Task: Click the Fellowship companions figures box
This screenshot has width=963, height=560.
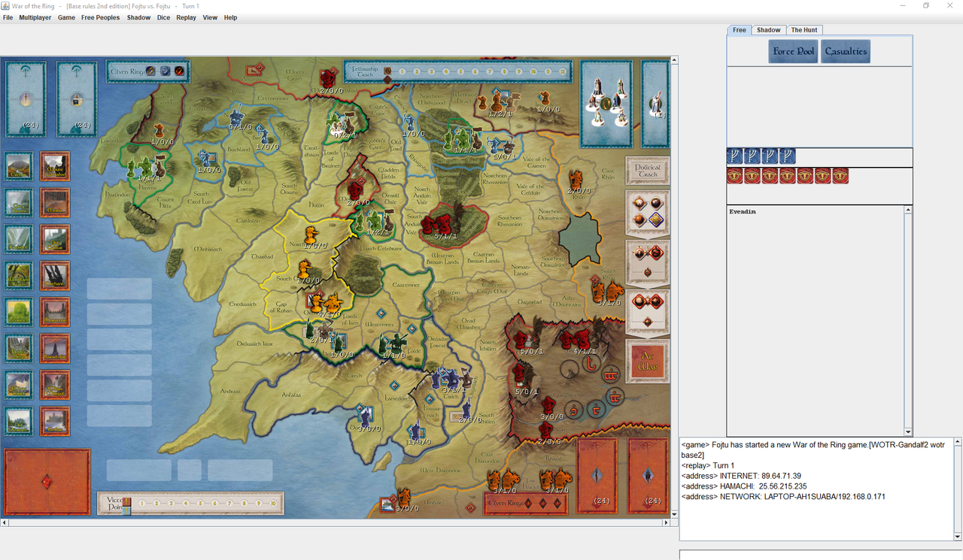Action: click(606, 103)
